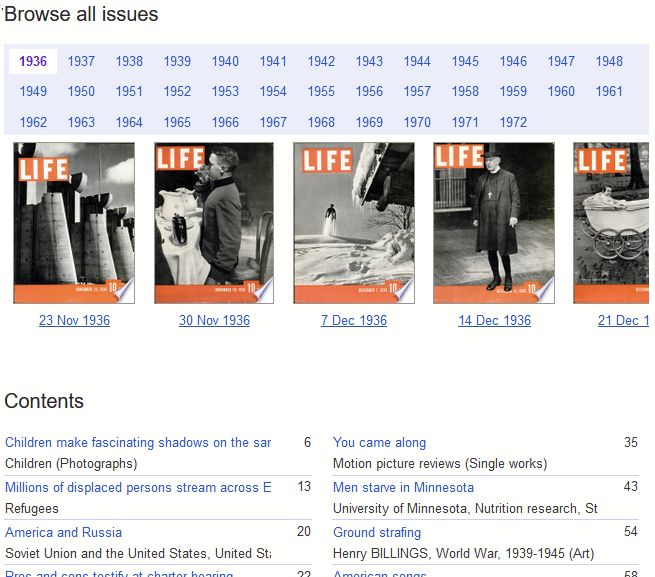This screenshot has height=577, width=655.
Task: Go to year 1963
Action: (x=81, y=122)
